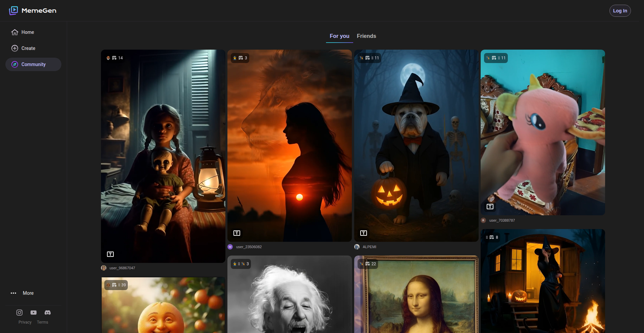644x333 pixels.
Task: Select Community in the sidebar
Action: tap(33, 64)
